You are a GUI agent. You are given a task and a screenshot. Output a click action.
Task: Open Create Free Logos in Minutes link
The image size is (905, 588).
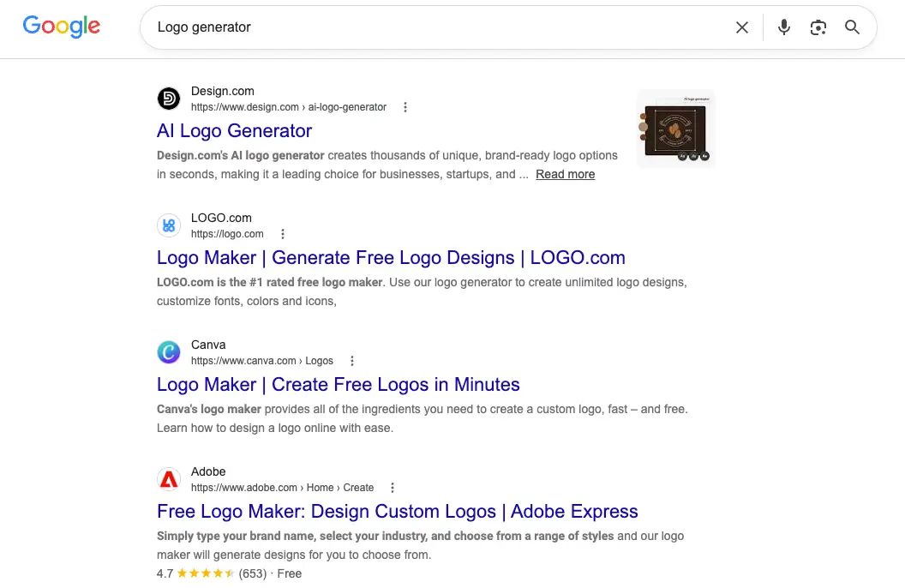click(x=339, y=384)
